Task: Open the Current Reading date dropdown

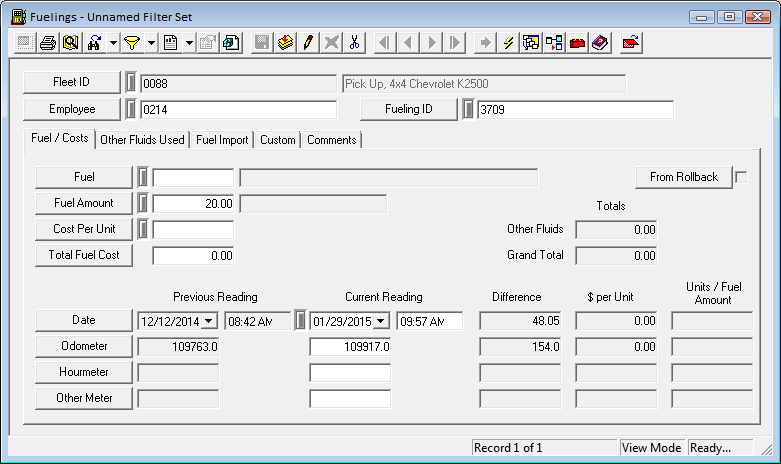Action: click(381, 321)
